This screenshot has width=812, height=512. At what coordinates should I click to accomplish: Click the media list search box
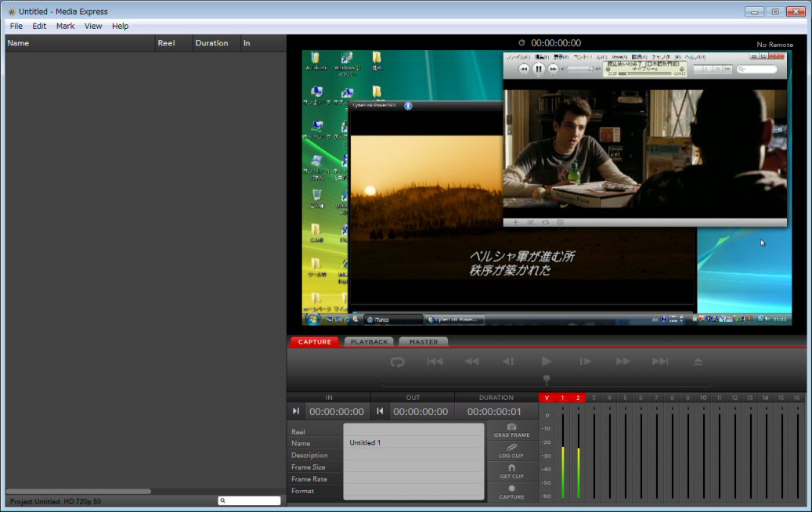point(249,500)
